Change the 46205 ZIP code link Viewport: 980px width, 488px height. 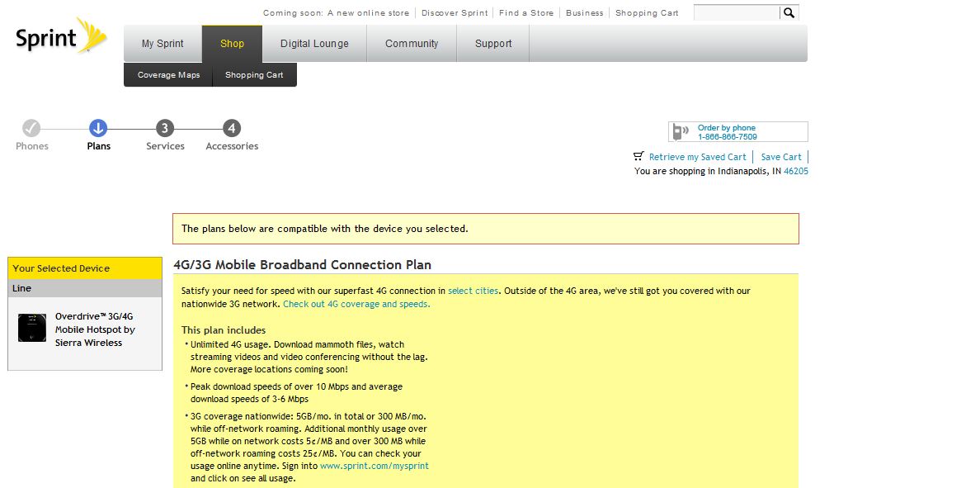click(x=795, y=172)
